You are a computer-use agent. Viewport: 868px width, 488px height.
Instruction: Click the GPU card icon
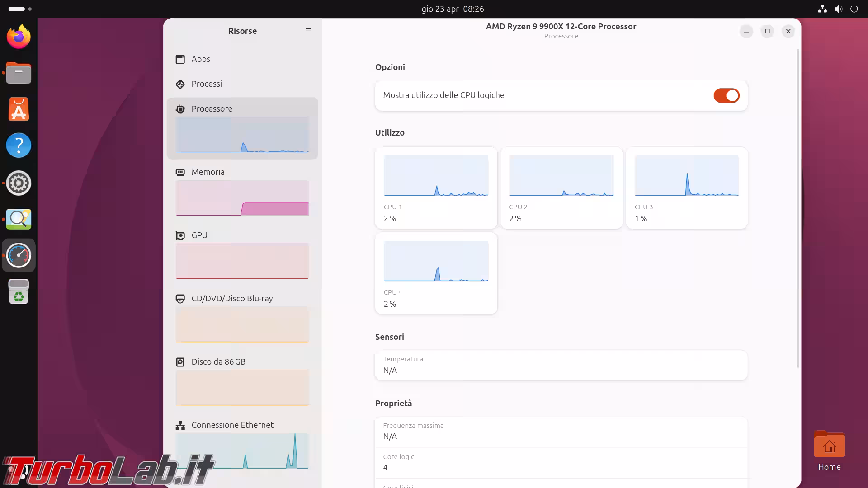(x=180, y=235)
